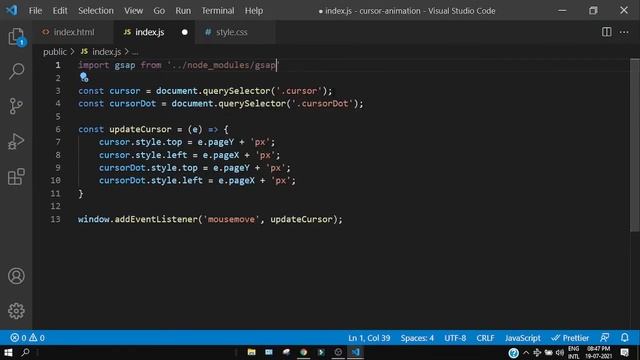Click the editor vertical scrollbar
The width and height of the screenshot is (640, 360).
634,145
